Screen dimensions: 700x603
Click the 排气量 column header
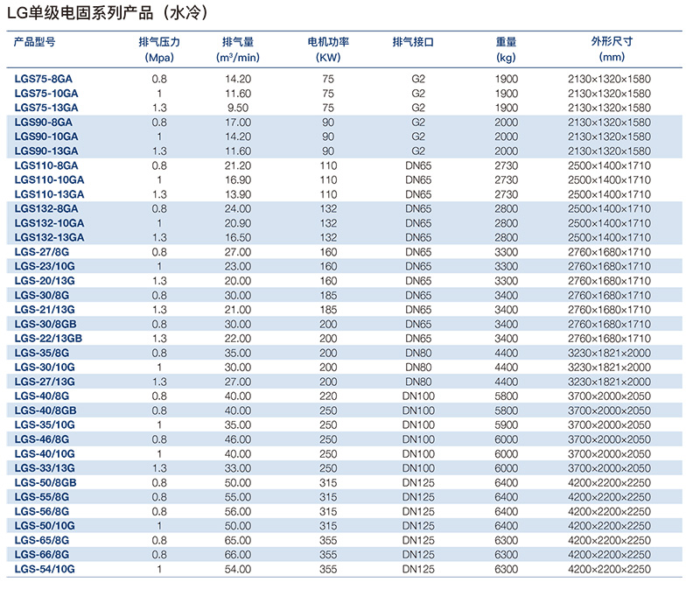(x=238, y=42)
